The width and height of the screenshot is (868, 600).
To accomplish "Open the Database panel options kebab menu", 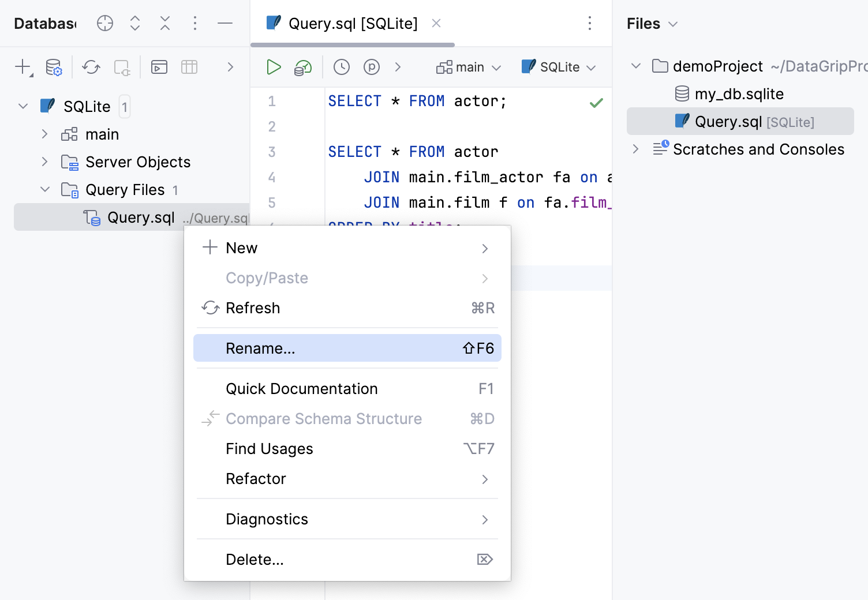I will pos(195,23).
